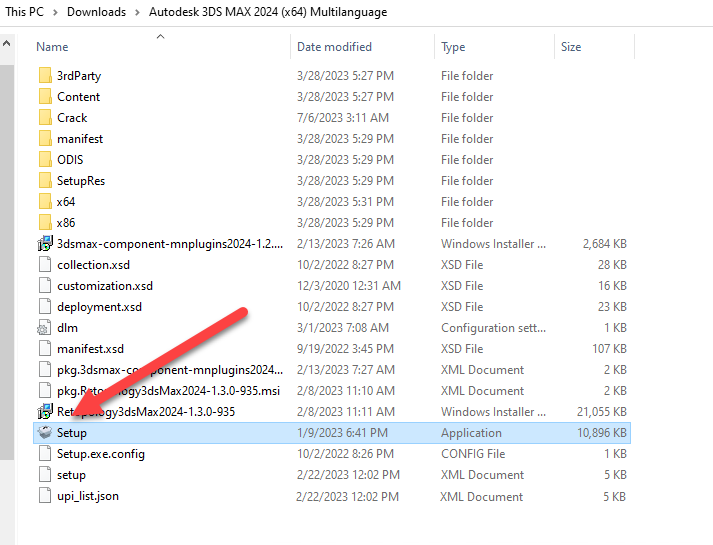The height and width of the screenshot is (545, 713).
Task: Expand breadcrumb chevron after Downloads
Action: click(137, 12)
